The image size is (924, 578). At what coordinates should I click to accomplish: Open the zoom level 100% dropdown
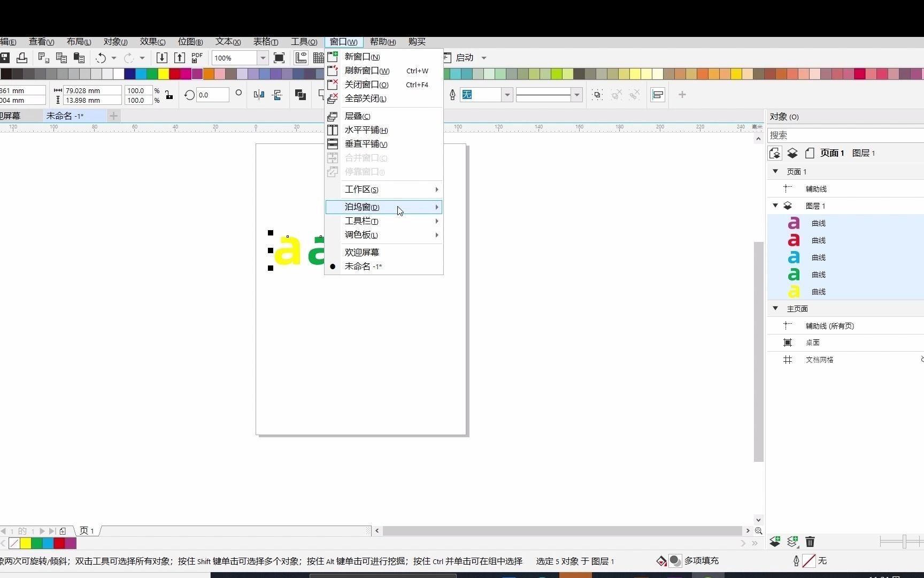click(263, 58)
